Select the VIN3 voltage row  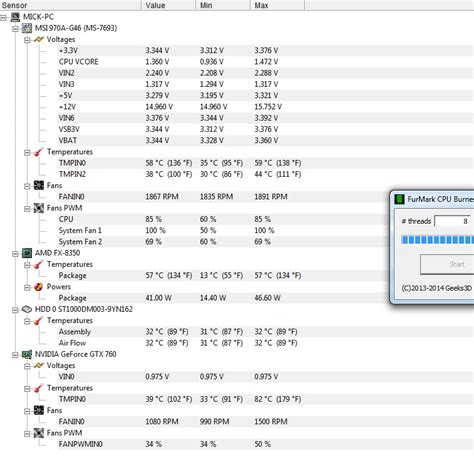click(x=265, y=84)
